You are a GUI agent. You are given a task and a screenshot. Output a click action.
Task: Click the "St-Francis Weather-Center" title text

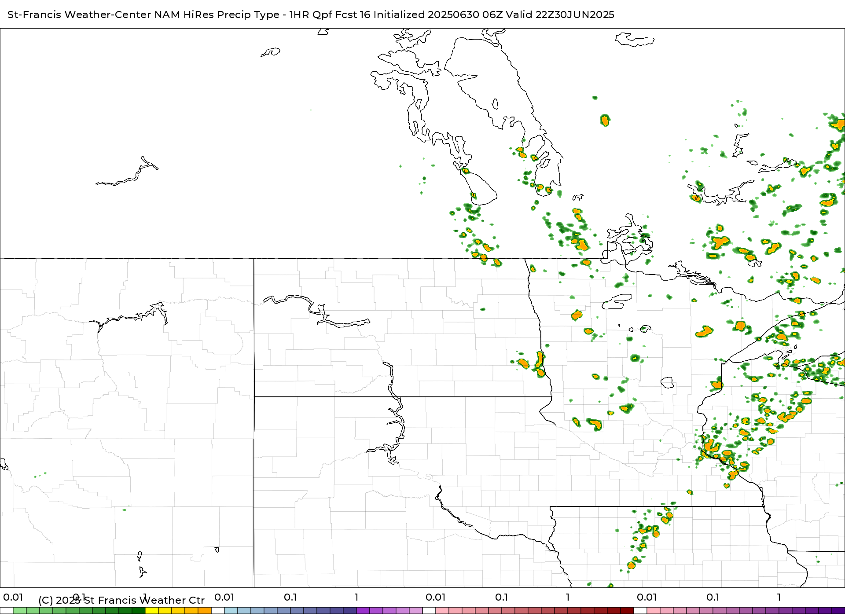pyautogui.click(x=79, y=15)
